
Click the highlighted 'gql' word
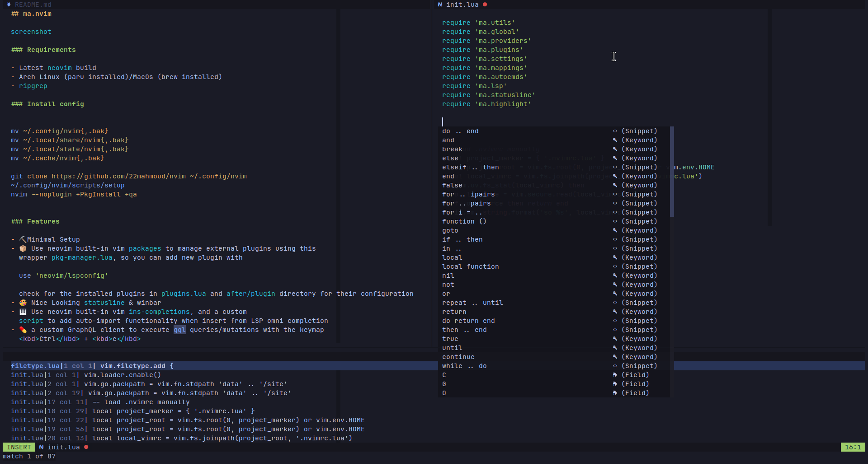click(179, 330)
